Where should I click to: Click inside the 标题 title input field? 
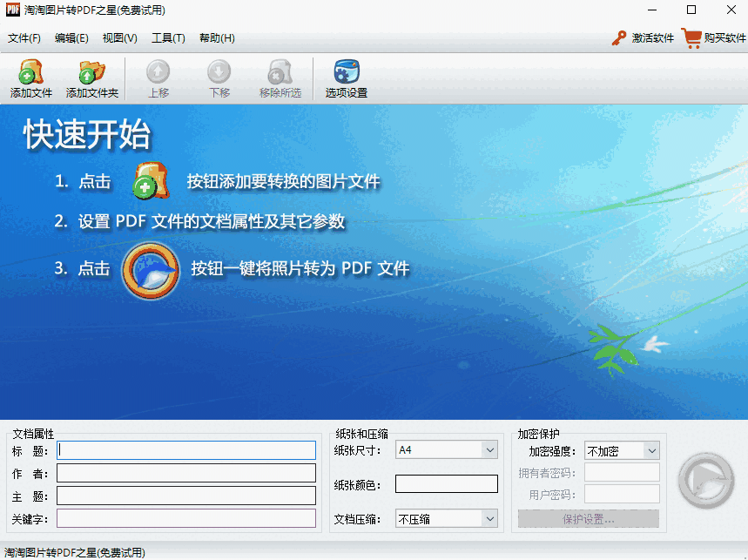185,450
